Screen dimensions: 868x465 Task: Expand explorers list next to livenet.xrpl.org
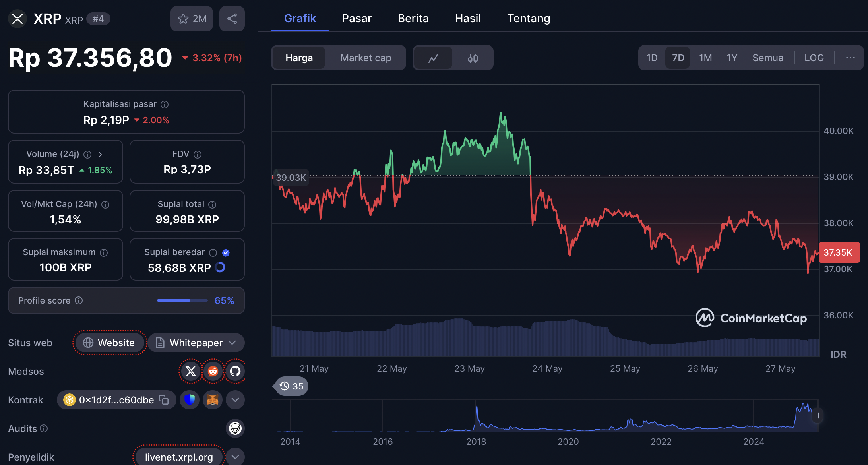click(235, 457)
